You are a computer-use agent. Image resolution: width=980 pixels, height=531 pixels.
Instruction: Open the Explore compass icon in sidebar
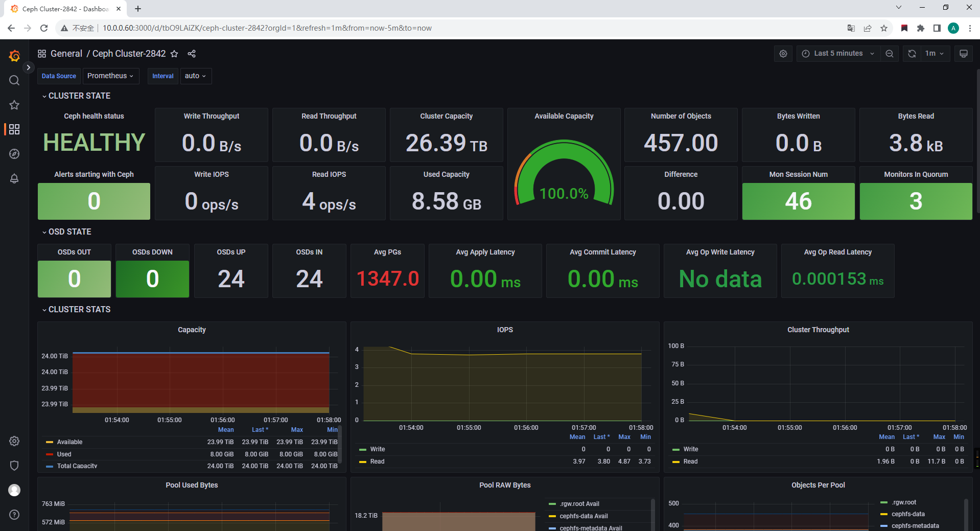(14, 154)
